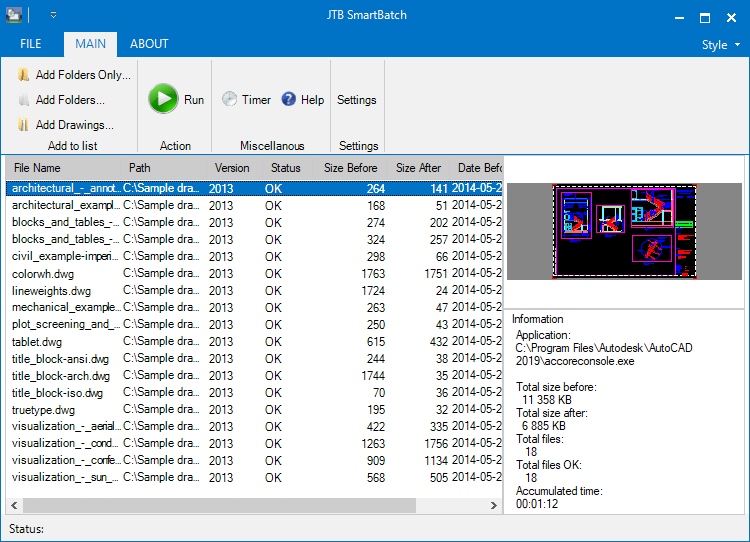This screenshot has width=750, height=542.
Task: Select the tablet.dwg file row
Action: tap(254, 342)
